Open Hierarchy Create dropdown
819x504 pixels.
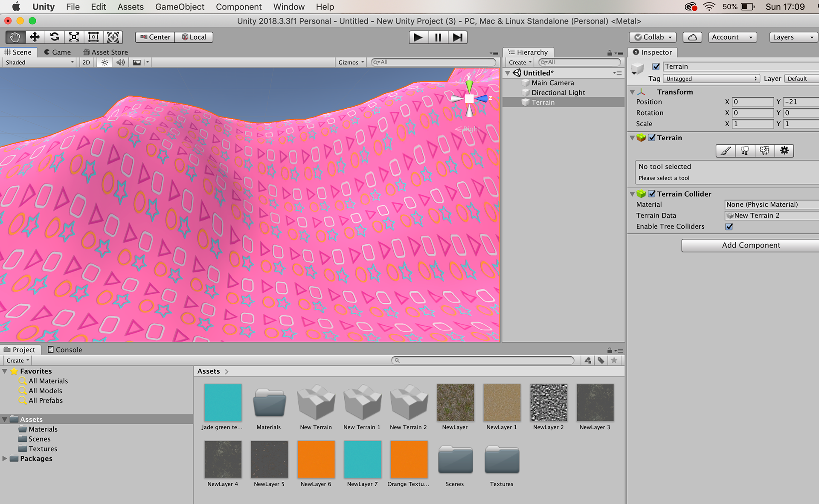pyautogui.click(x=520, y=62)
